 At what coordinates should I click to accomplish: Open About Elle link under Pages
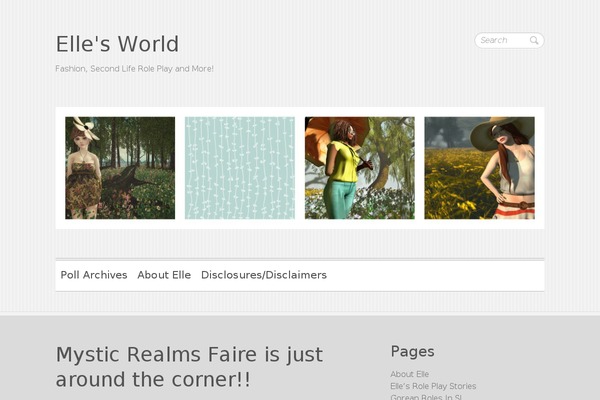coord(409,374)
